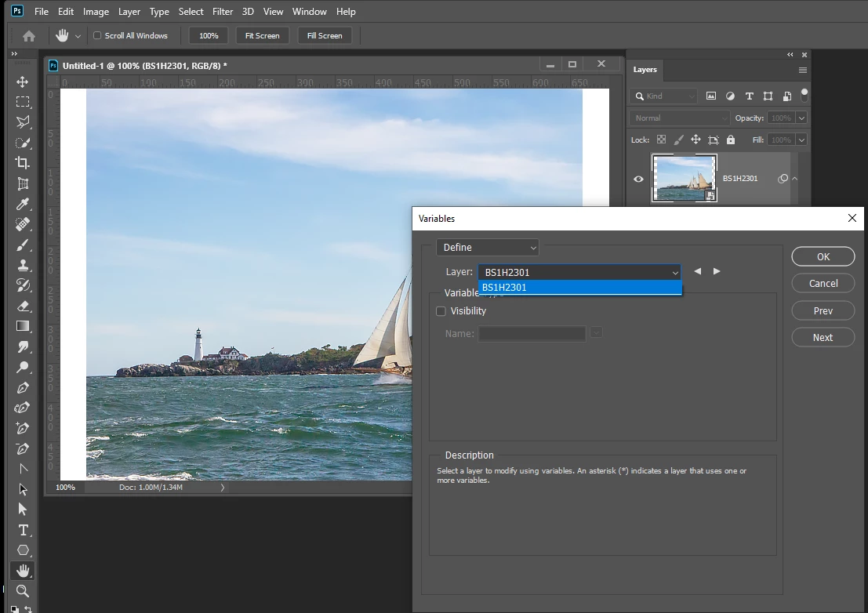Click the Home icon in options bar

(29, 36)
